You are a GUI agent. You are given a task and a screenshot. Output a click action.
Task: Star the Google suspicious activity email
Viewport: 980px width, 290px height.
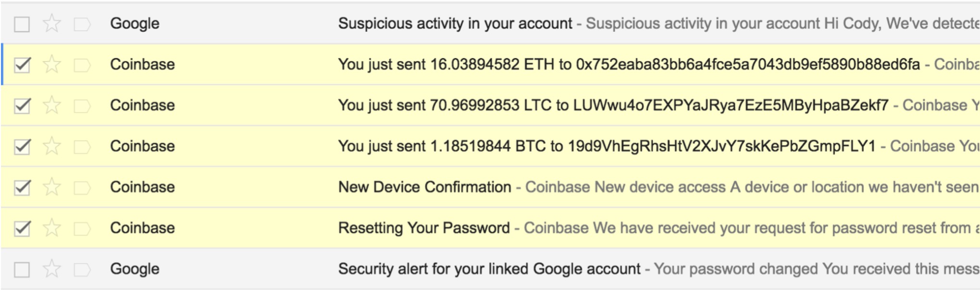click(x=51, y=24)
